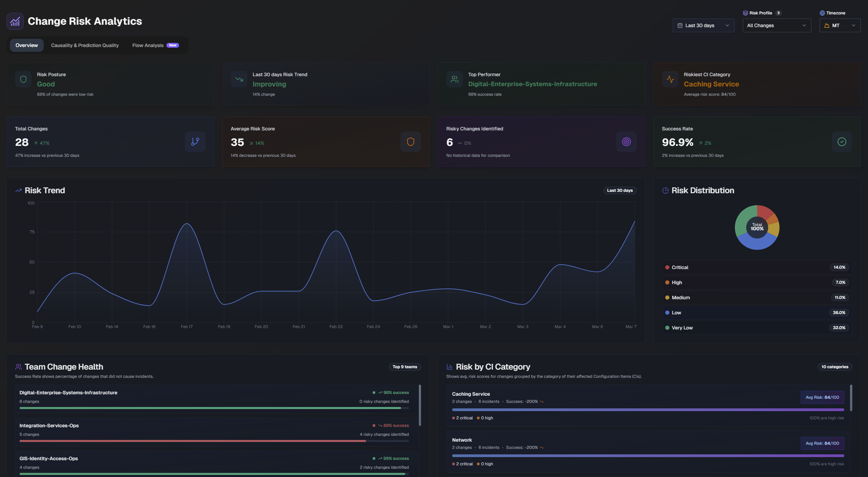Click the Change Risk Analytics logo icon

click(x=15, y=21)
